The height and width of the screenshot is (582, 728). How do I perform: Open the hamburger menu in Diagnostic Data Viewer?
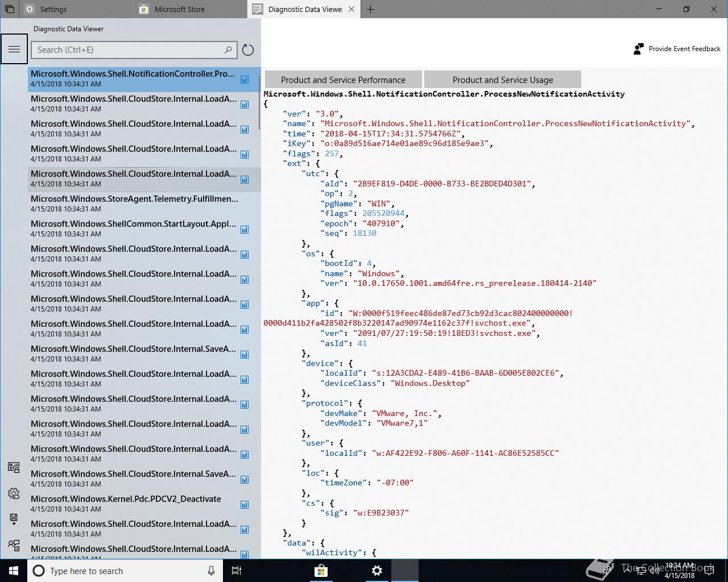coord(14,49)
